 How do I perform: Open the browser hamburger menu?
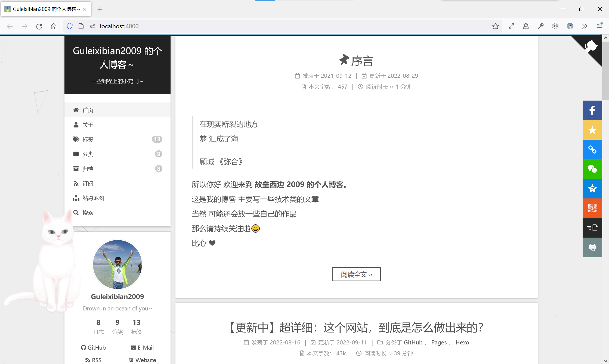pyautogui.click(x=599, y=26)
